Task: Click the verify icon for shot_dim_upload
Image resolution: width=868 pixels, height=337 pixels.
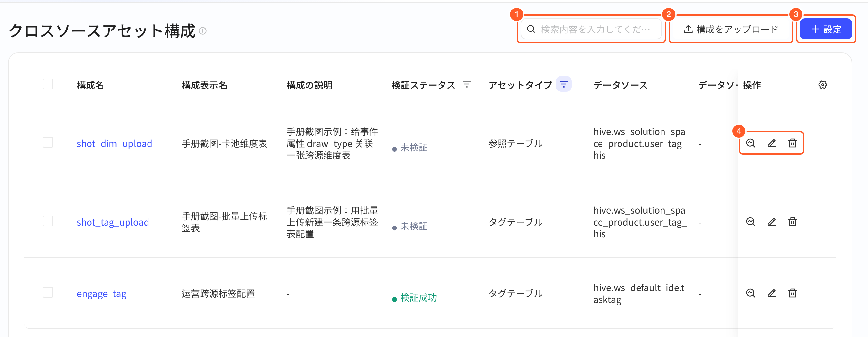Action: pos(750,143)
